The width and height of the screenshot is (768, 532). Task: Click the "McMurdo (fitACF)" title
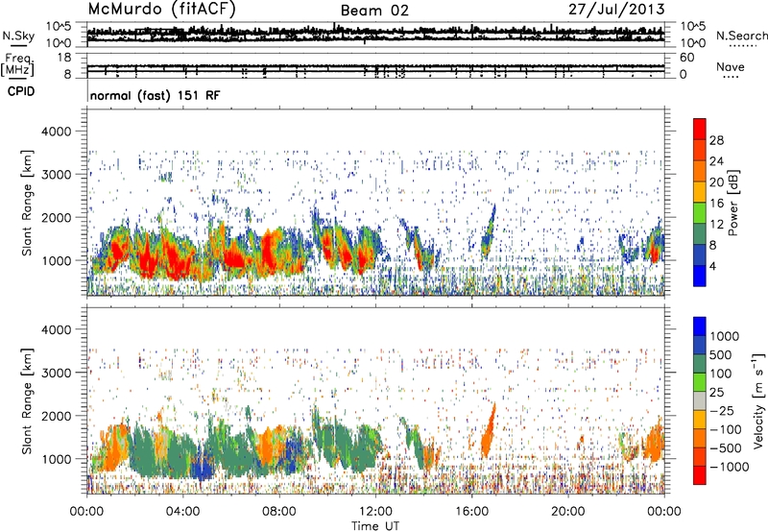pyautogui.click(x=161, y=10)
